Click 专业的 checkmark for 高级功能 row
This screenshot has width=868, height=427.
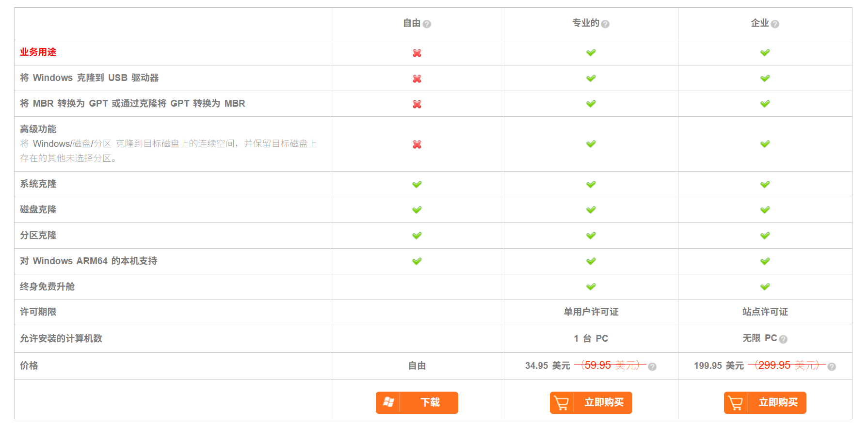pos(591,144)
